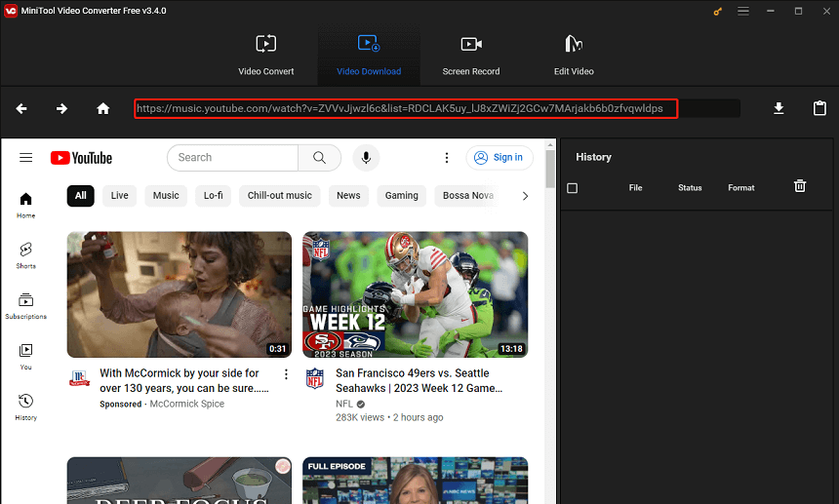This screenshot has height=504, width=839.
Task: Start voice search with the microphone icon
Action: 366,158
